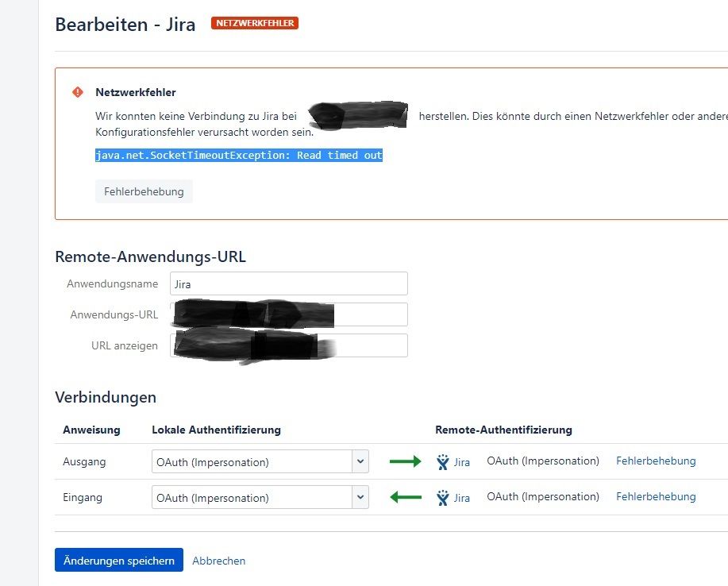Open the Ausgang local authentication dropdown
The width and height of the screenshot is (728, 586).
click(260, 461)
